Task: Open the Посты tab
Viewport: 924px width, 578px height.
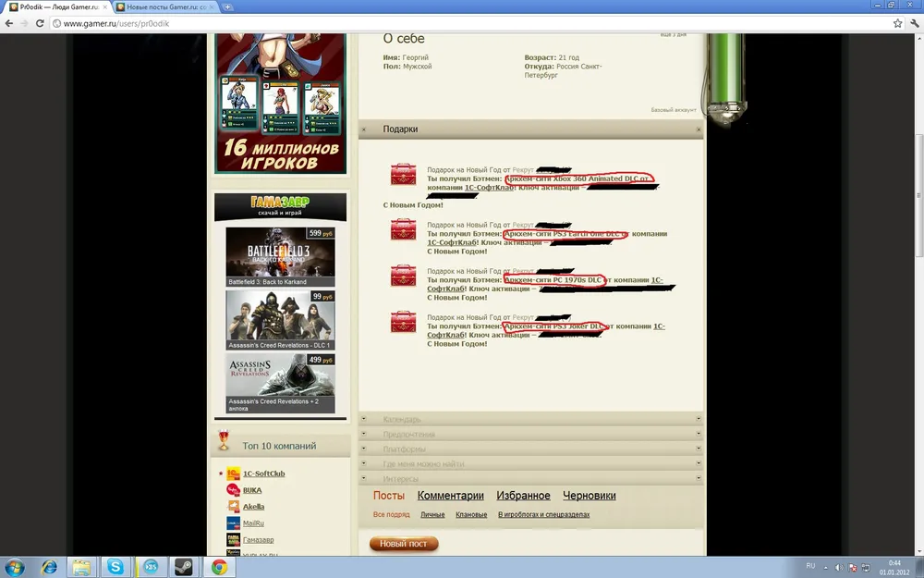Action: [389, 496]
